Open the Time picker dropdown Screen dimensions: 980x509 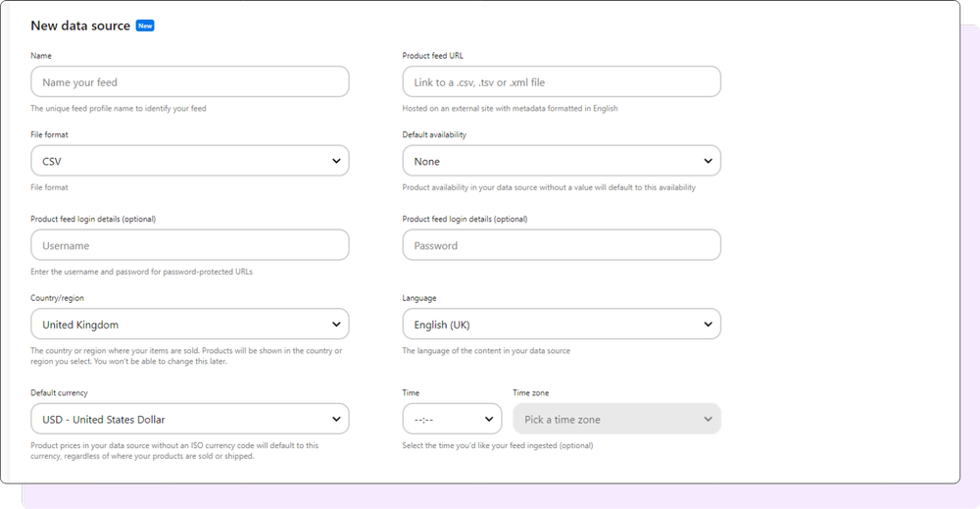coord(452,419)
